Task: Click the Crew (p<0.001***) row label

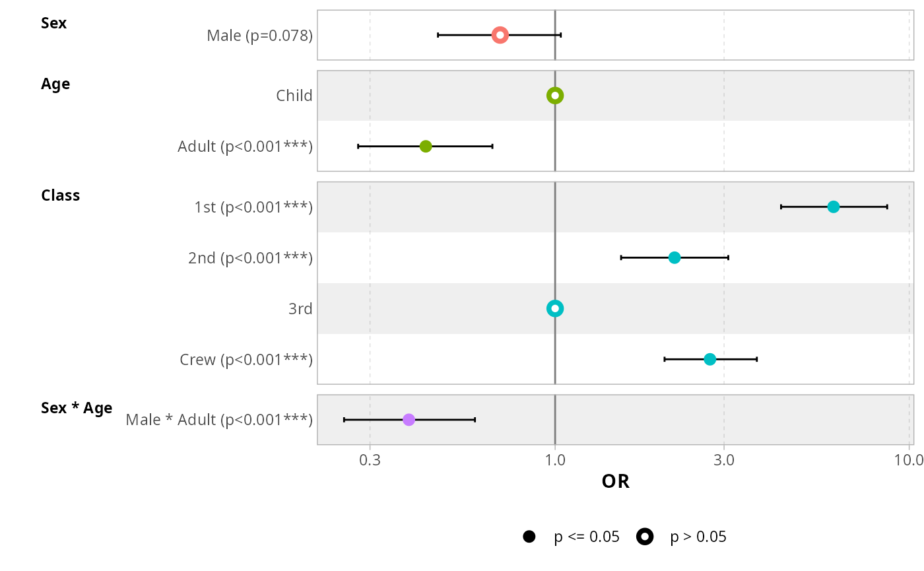Action: [246, 360]
